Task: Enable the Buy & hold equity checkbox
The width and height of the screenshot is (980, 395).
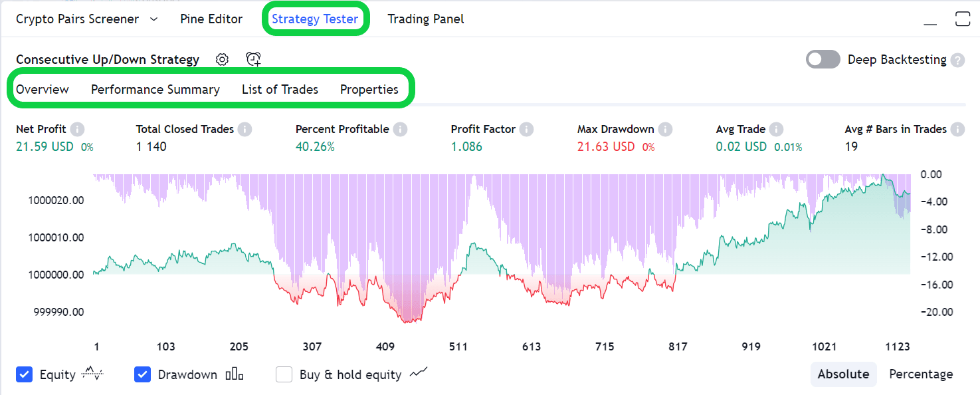Action: (284, 374)
